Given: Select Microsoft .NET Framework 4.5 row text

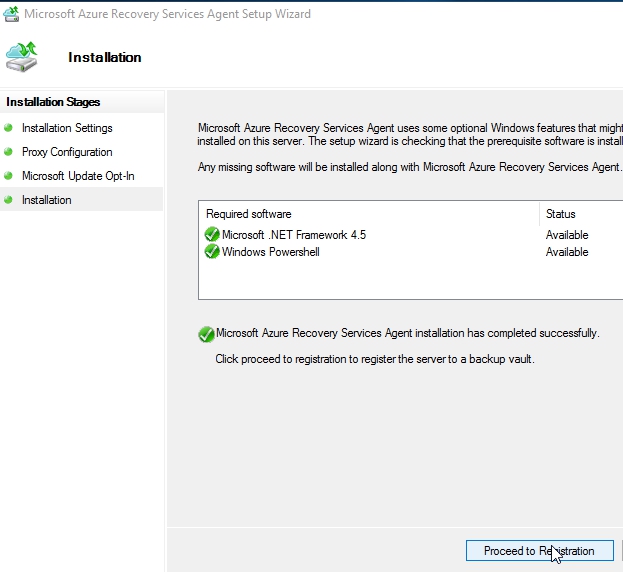Looking at the screenshot, I should point(294,235).
